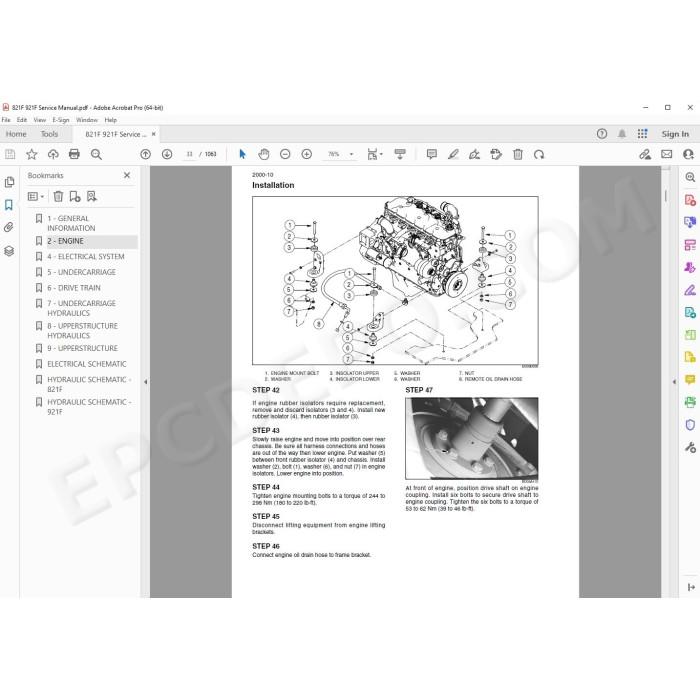700x700 pixels.
Task: Choose the arrow Selection tool
Action: [x=242, y=154]
